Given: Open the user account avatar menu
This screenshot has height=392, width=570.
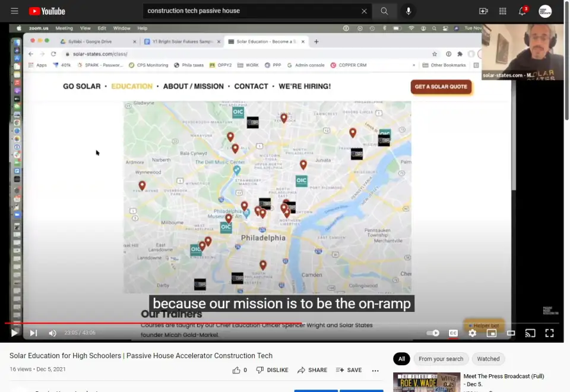Looking at the screenshot, I should tap(545, 11).
